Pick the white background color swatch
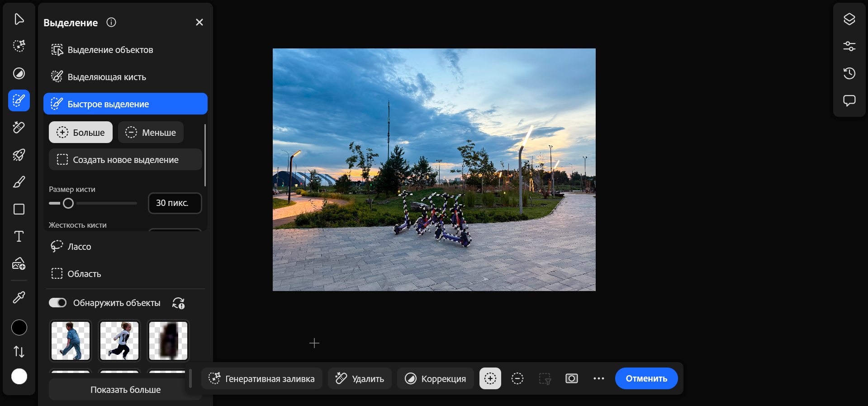The width and height of the screenshot is (868, 406). point(19,376)
